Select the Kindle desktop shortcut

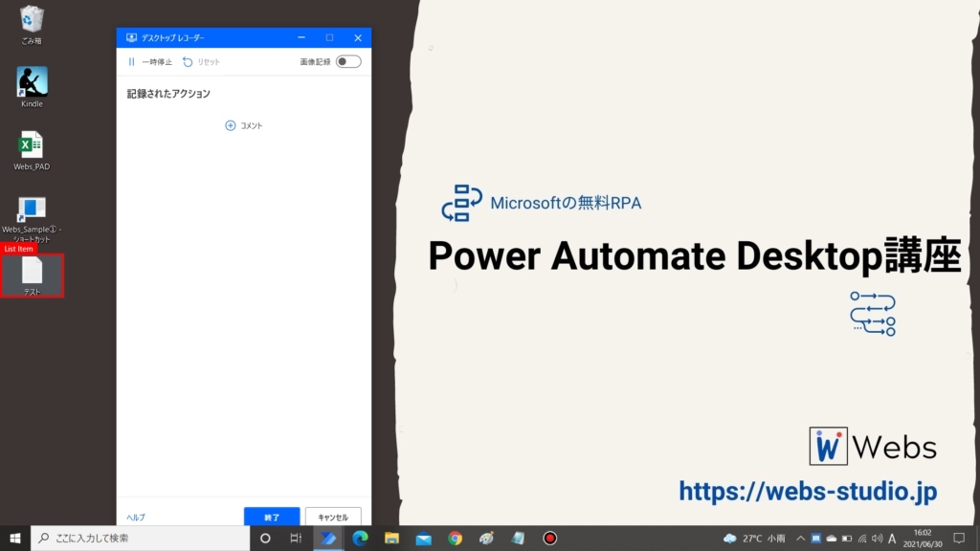(32, 87)
